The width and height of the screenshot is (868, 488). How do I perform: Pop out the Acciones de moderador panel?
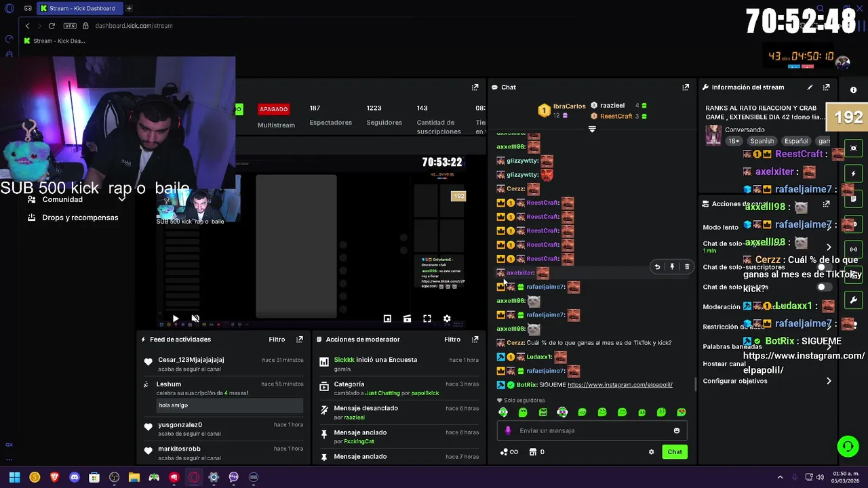(x=475, y=340)
